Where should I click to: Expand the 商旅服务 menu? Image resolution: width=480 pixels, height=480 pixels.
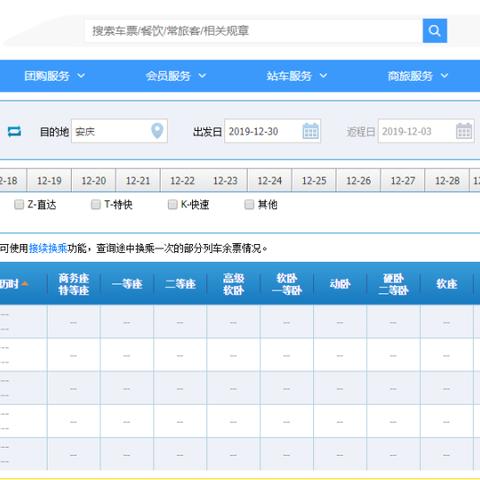click(418, 76)
